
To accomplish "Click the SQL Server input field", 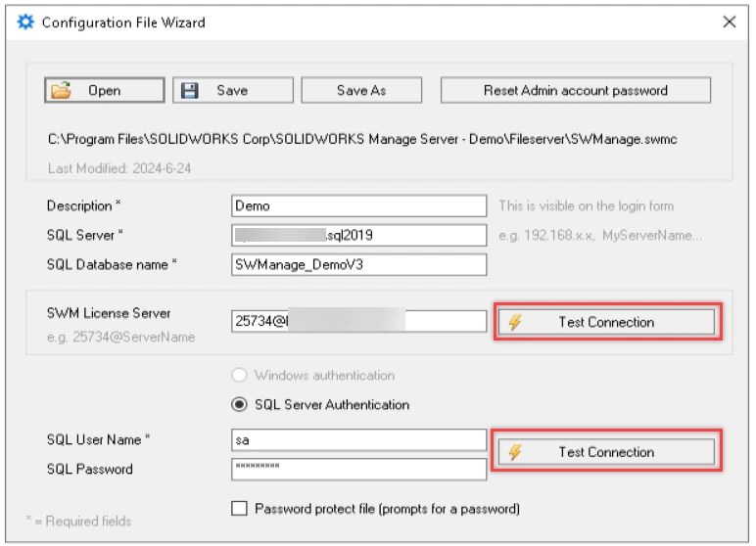I will click(x=358, y=235).
